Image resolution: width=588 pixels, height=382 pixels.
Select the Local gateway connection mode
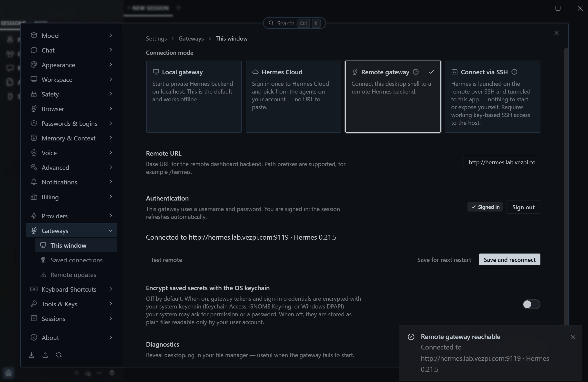[194, 96]
